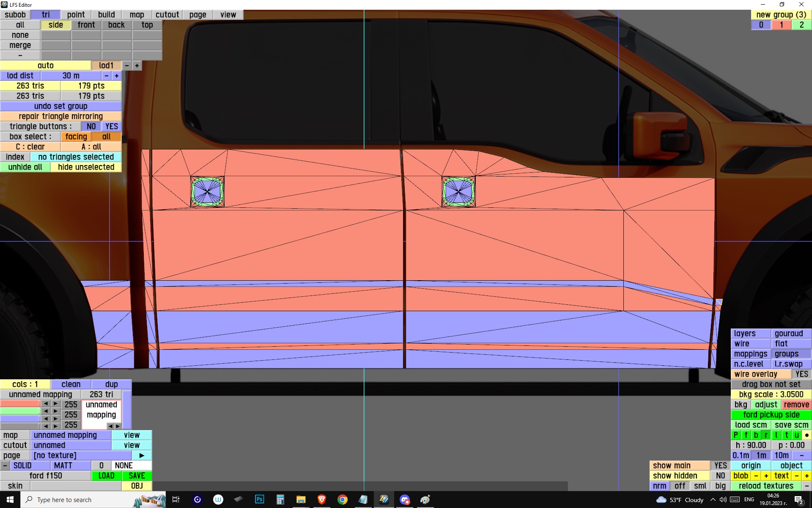Open the cutout tab
The width and height of the screenshot is (812, 508).
pyautogui.click(x=167, y=15)
